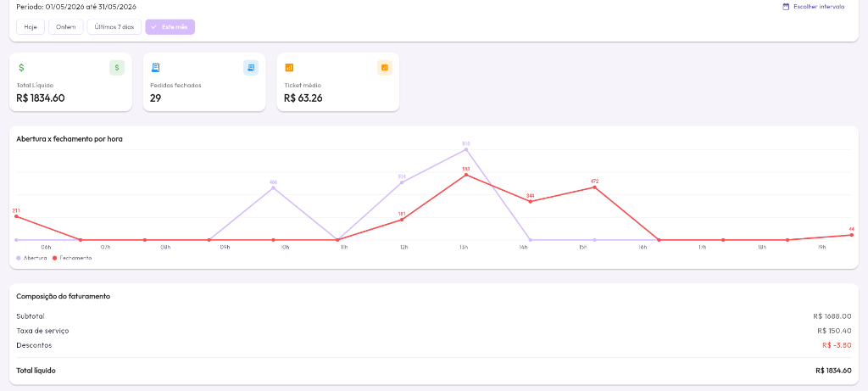Click the Abertura x fechamento por hora heading
868x391 pixels.
point(70,139)
